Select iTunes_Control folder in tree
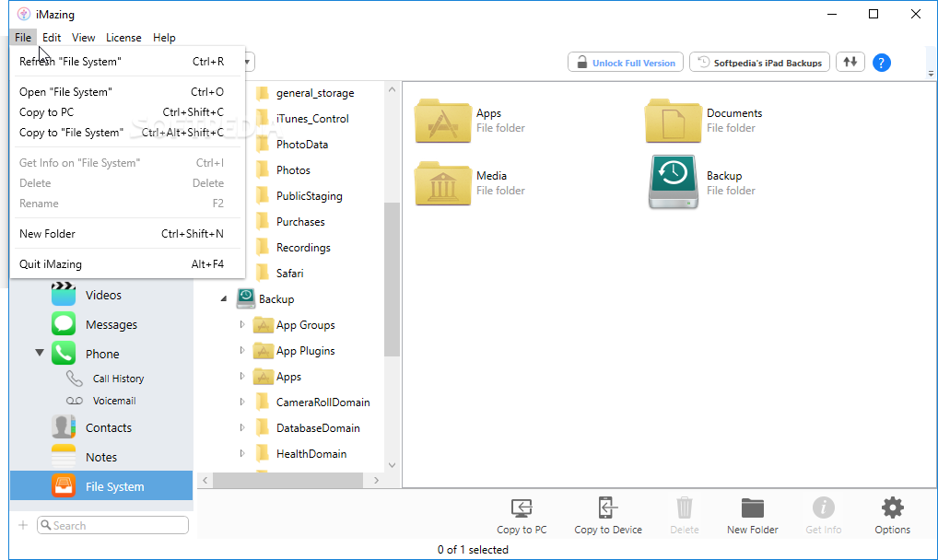The height and width of the screenshot is (560, 938). pos(303,119)
